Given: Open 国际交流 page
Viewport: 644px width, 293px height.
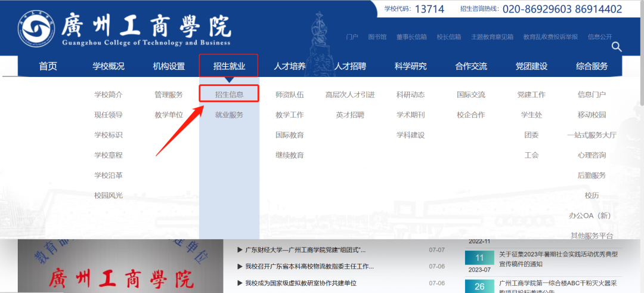Looking at the screenshot, I should tap(471, 95).
